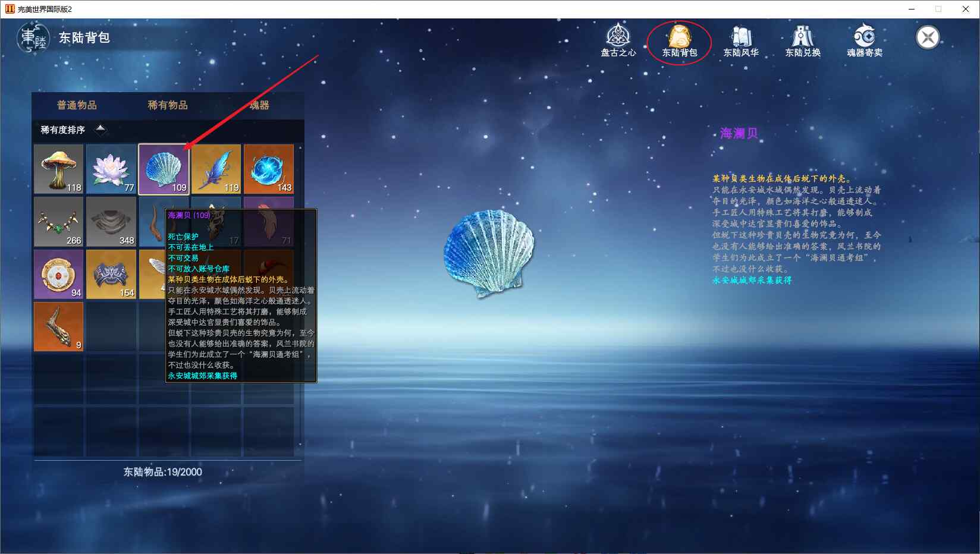This screenshot has height=554, width=980.
Task: Toggle the 稀有度排序 sort arrow
Action: point(100,129)
